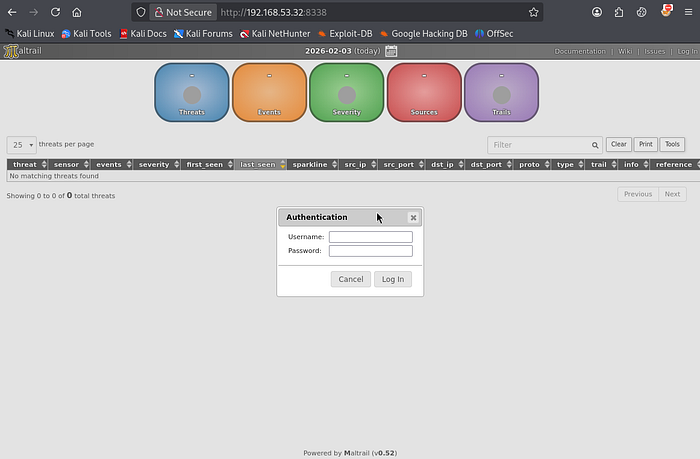
Task: Open the Extensions puzzle icon
Action: point(619,12)
